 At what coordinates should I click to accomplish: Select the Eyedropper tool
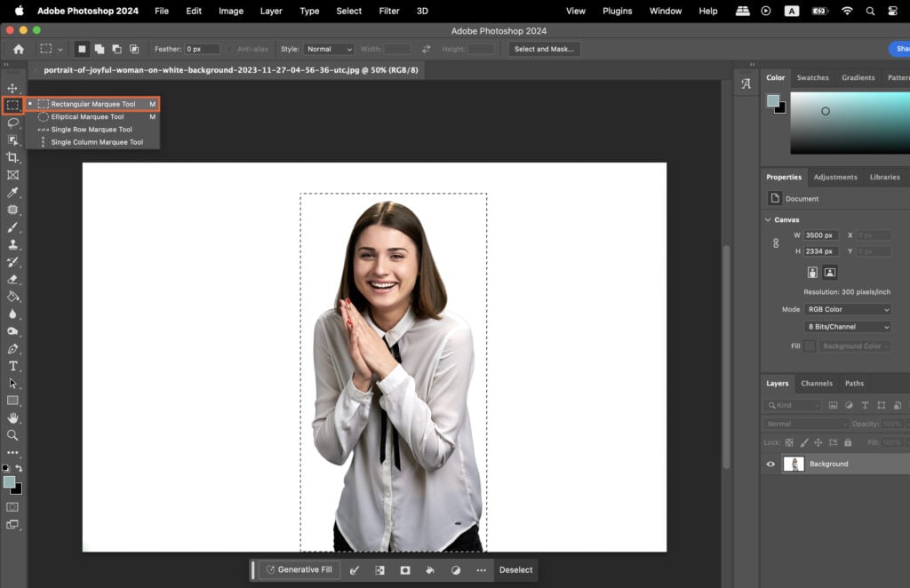pyautogui.click(x=13, y=192)
